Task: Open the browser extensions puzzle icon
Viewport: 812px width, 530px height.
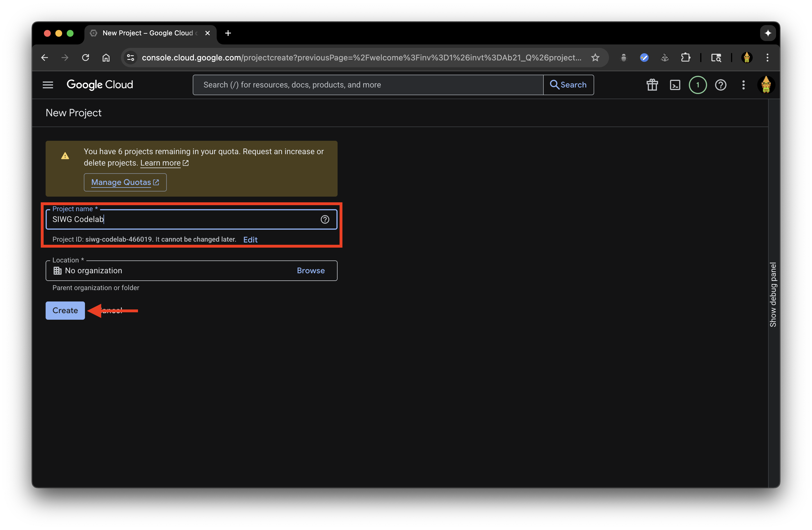Action: pyautogui.click(x=685, y=58)
